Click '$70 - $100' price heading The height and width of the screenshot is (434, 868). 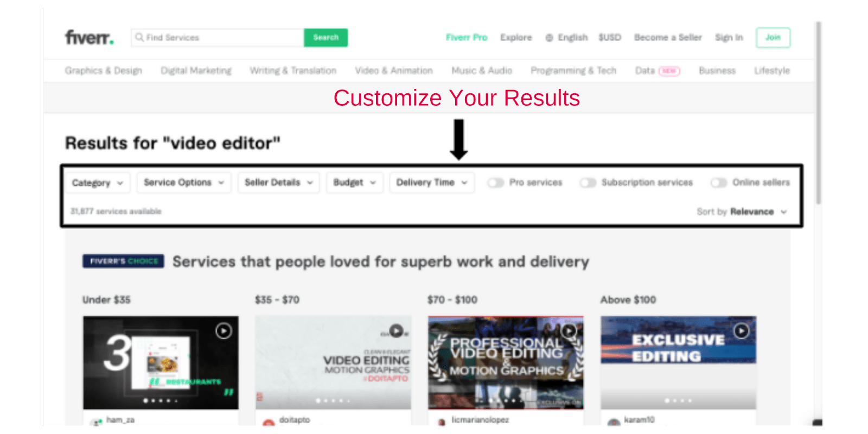click(x=452, y=299)
